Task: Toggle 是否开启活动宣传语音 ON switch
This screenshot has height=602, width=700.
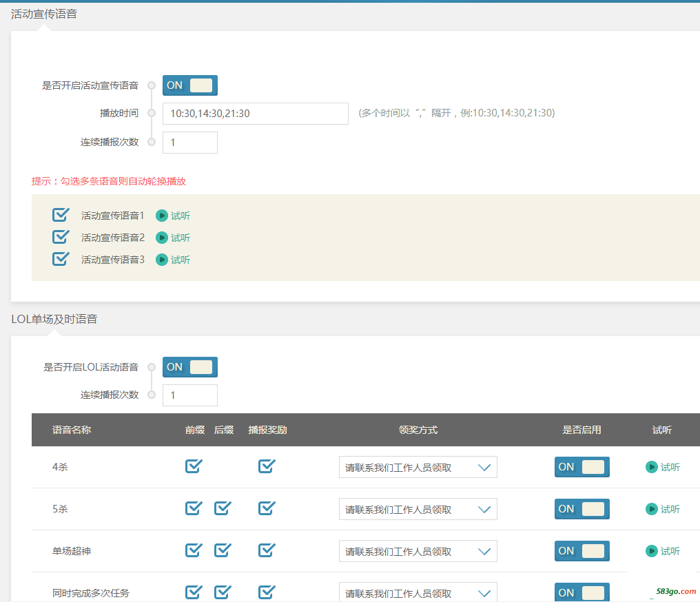Action: [190, 85]
